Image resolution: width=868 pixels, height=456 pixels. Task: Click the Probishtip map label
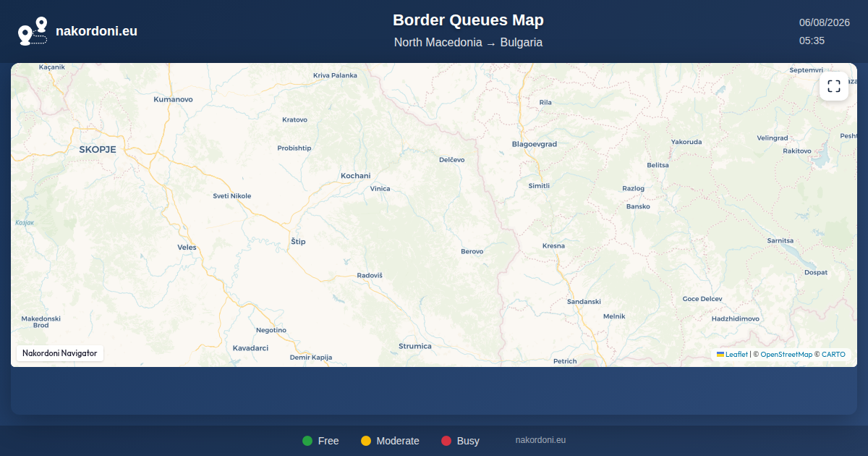pos(294,148)
